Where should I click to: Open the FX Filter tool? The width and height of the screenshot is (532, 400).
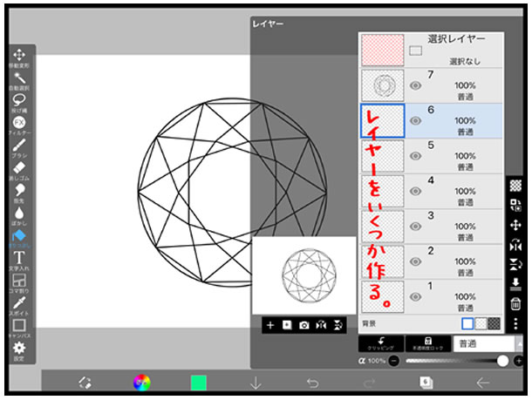19,123
